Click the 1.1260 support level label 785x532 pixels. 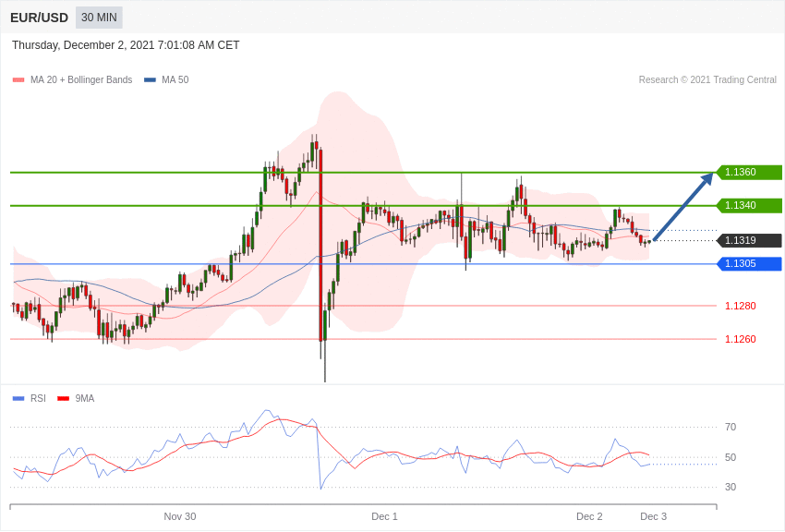[x=741, y=339]
